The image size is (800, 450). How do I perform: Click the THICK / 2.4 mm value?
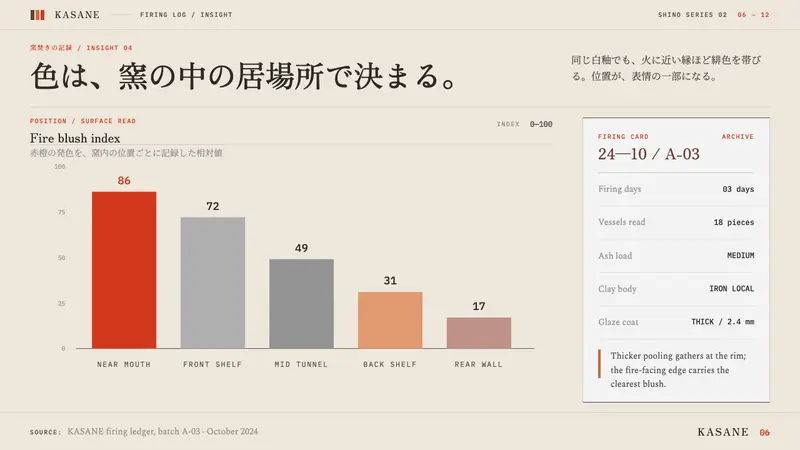point(723,322)
